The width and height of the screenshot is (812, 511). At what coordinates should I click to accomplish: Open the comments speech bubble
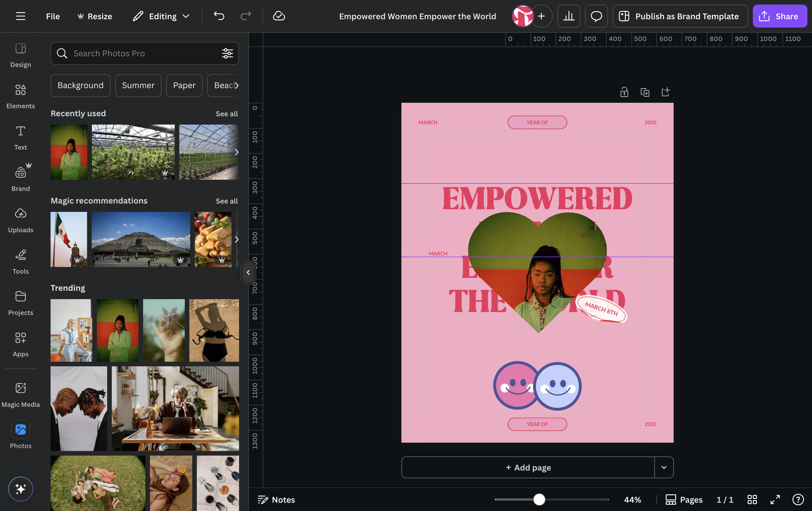click(596, 16)
